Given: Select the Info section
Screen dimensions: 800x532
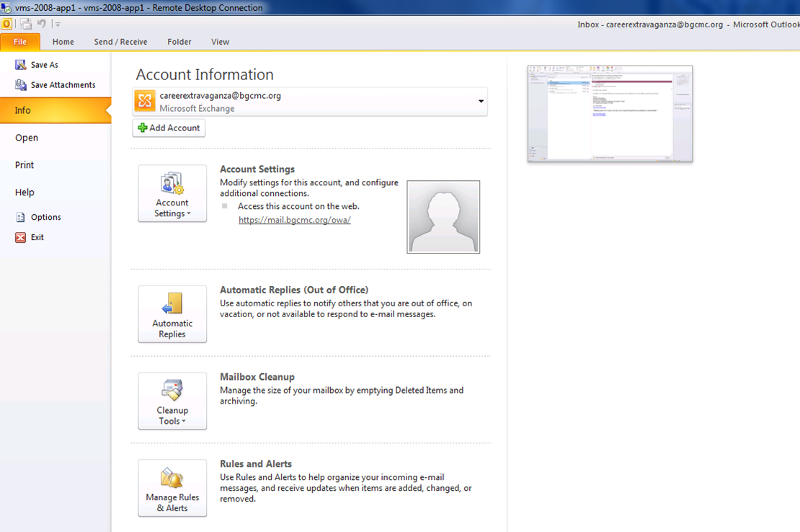Looking at the screenshot, I should (55, 110).
